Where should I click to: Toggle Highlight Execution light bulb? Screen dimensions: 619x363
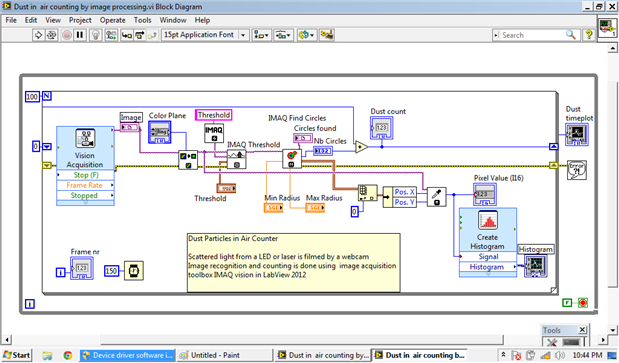pos(96,35)
